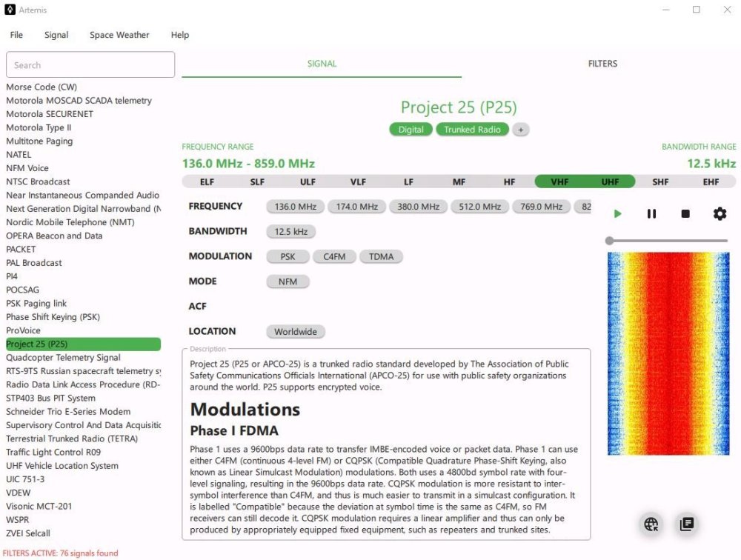Pause the audio sample playback
The width and height of the screenshot is (741, 560).
pos(651,214)
